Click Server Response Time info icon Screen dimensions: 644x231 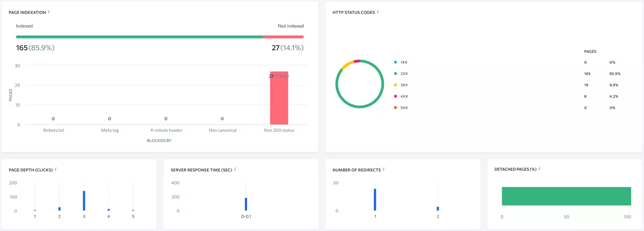coord(235,169)
